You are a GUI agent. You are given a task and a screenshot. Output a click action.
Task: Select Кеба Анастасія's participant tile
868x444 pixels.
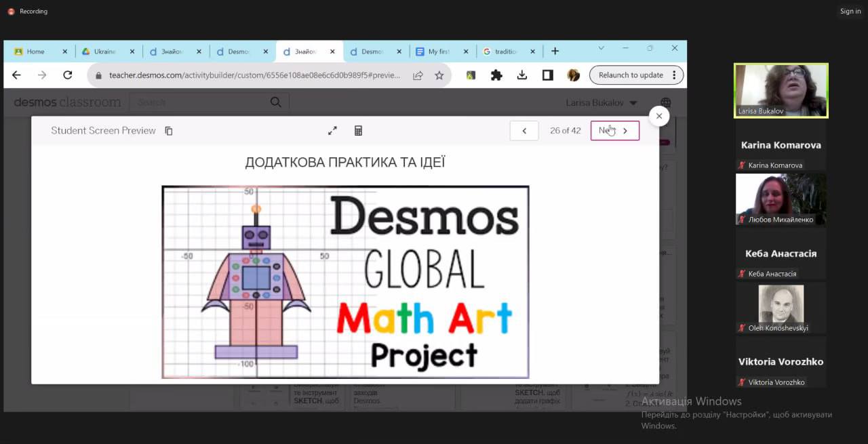click(x=781, y=254)
